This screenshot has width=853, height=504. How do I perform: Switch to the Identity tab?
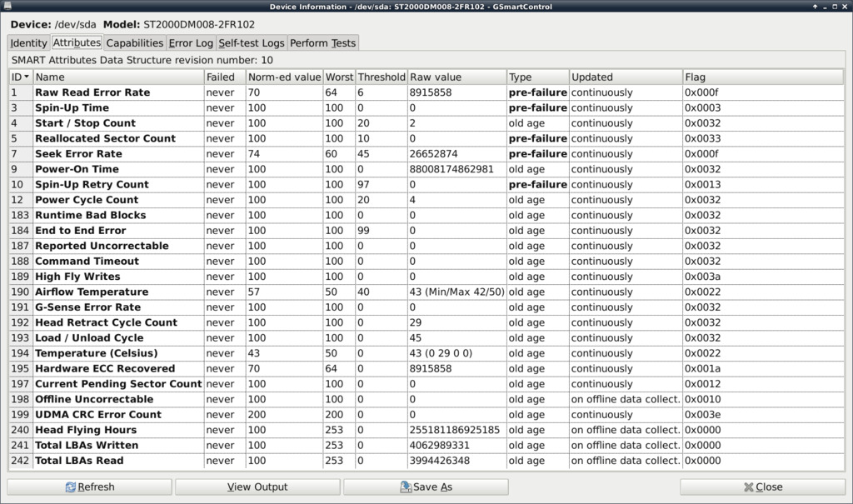28,42
